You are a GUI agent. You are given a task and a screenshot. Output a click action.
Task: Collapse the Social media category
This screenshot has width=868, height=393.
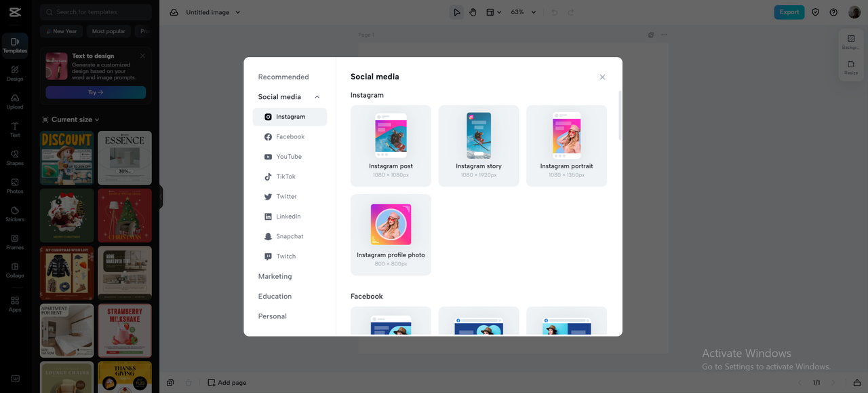coord(317,97)
